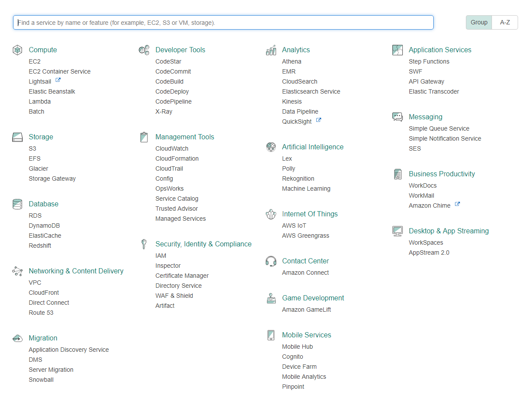
Task: Open Step Functions
Action: (x=429, y=62)
